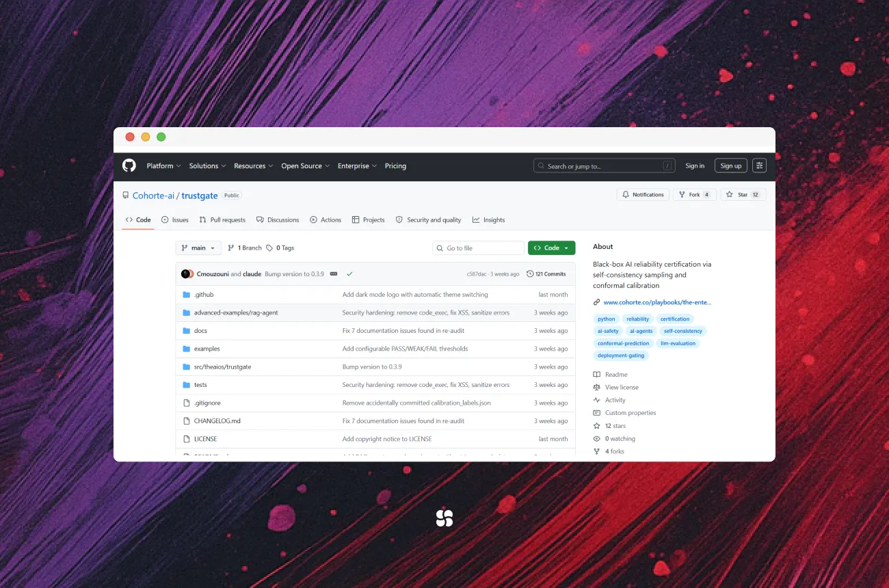Click the Custom properties note icon
Screen dimensions: 889x588
tap(597, 413)
